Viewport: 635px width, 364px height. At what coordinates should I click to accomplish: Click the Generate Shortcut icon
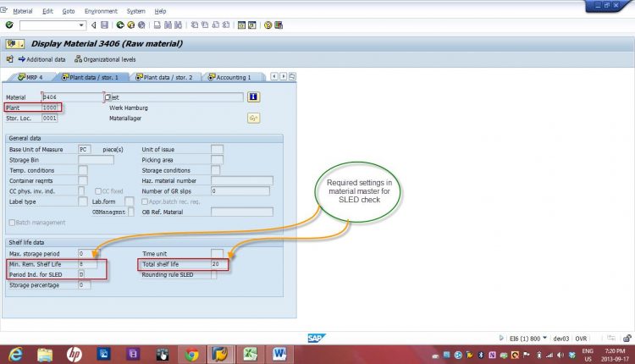point(252,25)
